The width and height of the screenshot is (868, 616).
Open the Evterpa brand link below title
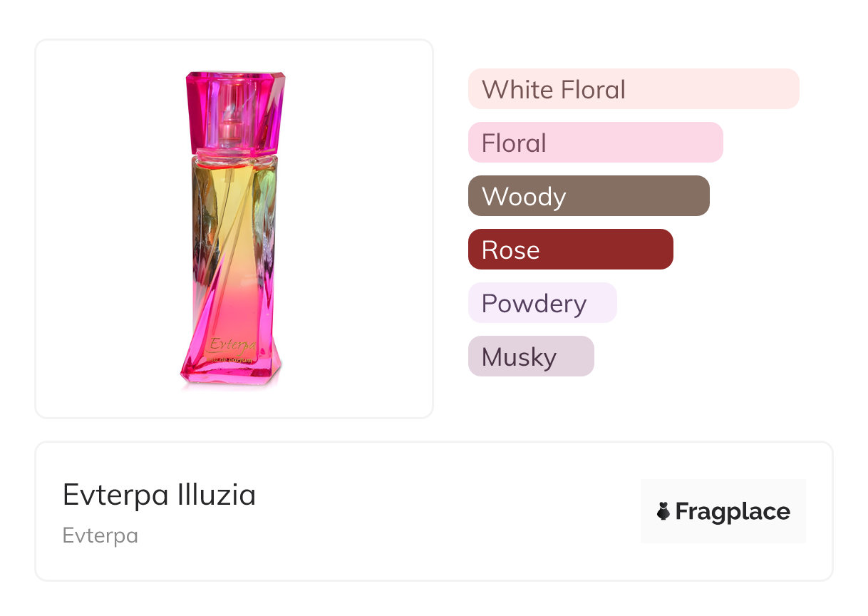point(100,535)
